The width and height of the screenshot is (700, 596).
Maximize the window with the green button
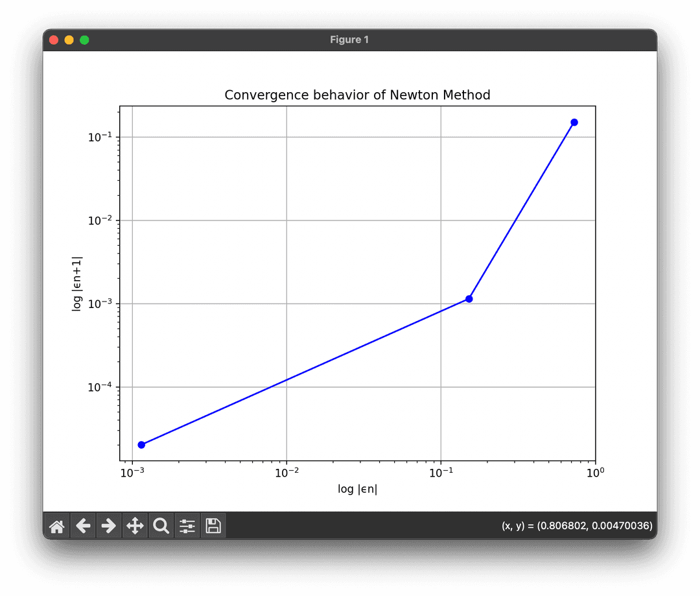pos(84,40)
